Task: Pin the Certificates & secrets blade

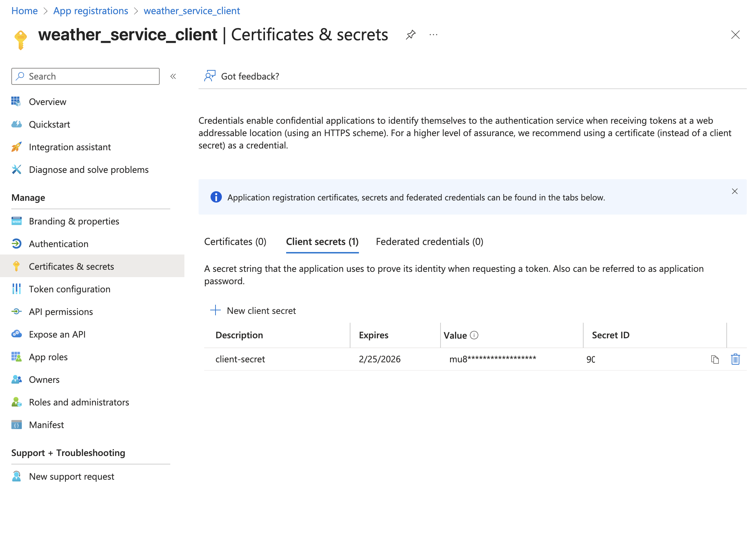Action: 411,35
